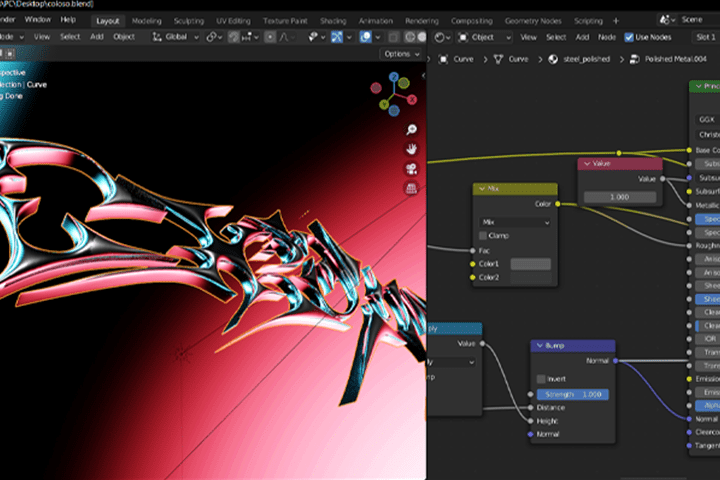720x480 pixels.
Task: Open Mix blend type dropdown
Action: (x=515, y=222)
